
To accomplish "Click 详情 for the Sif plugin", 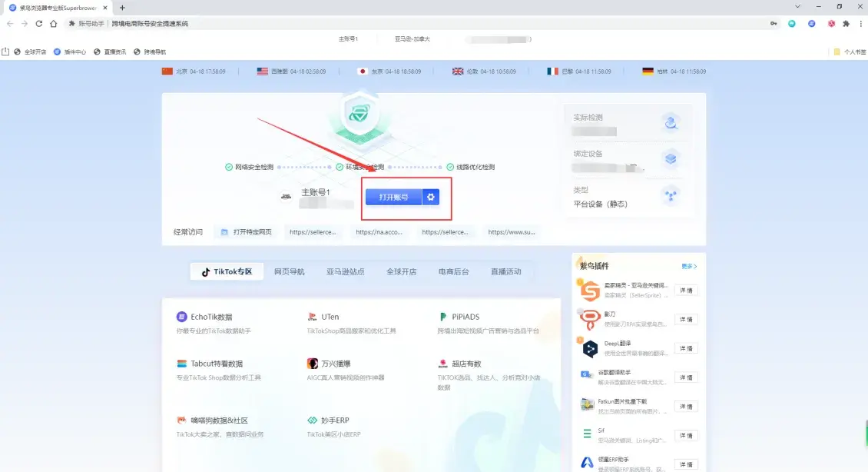I will [686, 435].
